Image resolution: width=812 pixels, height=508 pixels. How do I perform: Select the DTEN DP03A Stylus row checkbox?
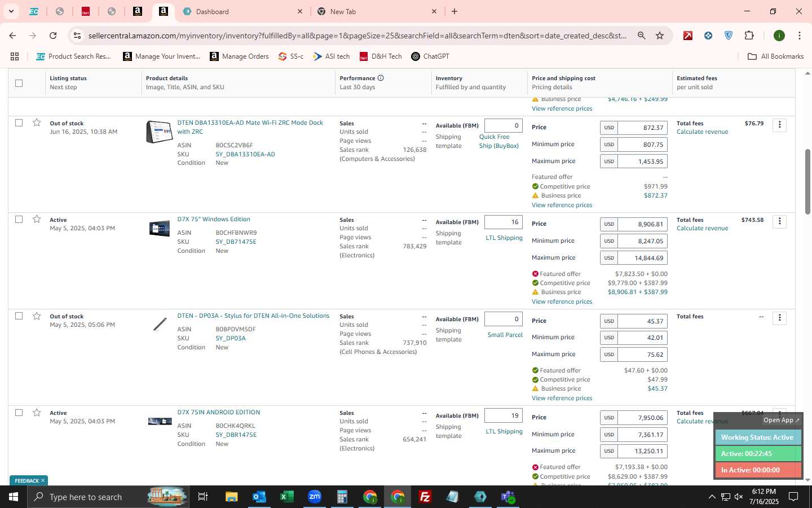pyautogui.click(x=19, y=316)
